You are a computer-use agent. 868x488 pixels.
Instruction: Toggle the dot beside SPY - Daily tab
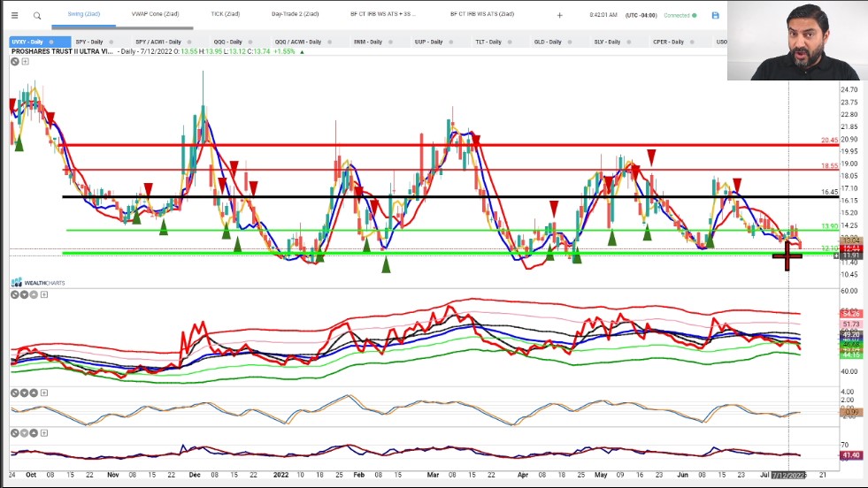click(x=111, y=42)
